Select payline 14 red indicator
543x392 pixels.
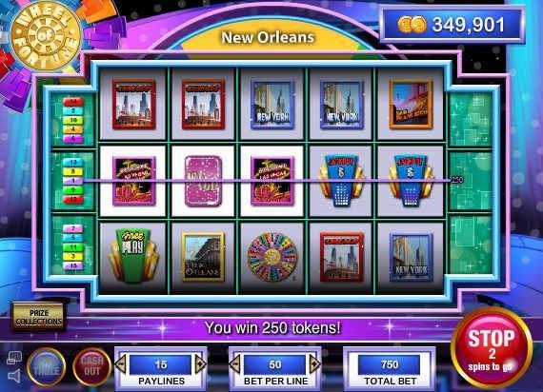pyautogui.click(x=73, y=102)
